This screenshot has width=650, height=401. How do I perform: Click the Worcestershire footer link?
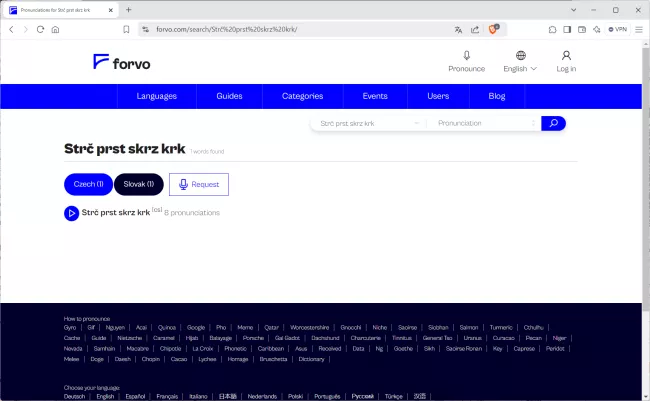pos(309,328)
